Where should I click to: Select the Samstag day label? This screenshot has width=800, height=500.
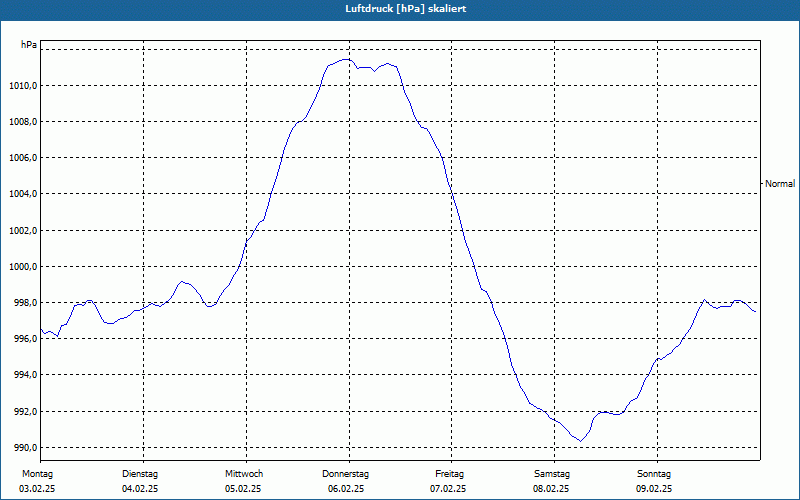552,474
